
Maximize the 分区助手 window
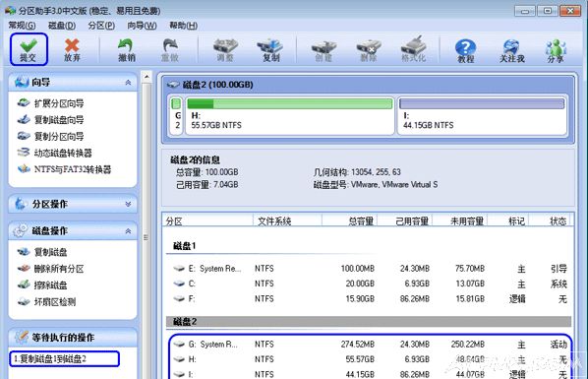(548, 11)
